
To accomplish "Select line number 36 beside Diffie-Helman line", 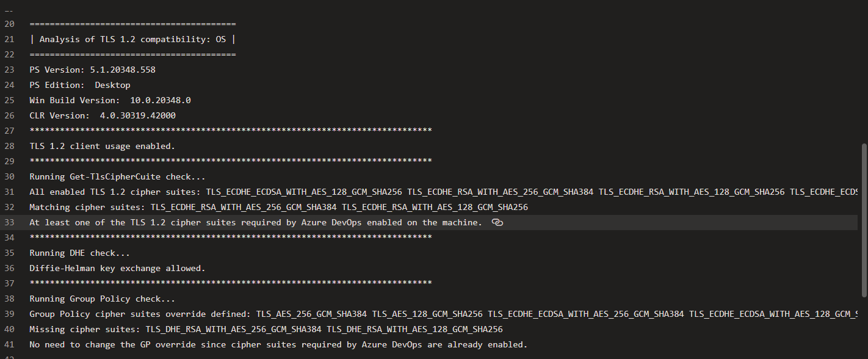I will [9, 269].
